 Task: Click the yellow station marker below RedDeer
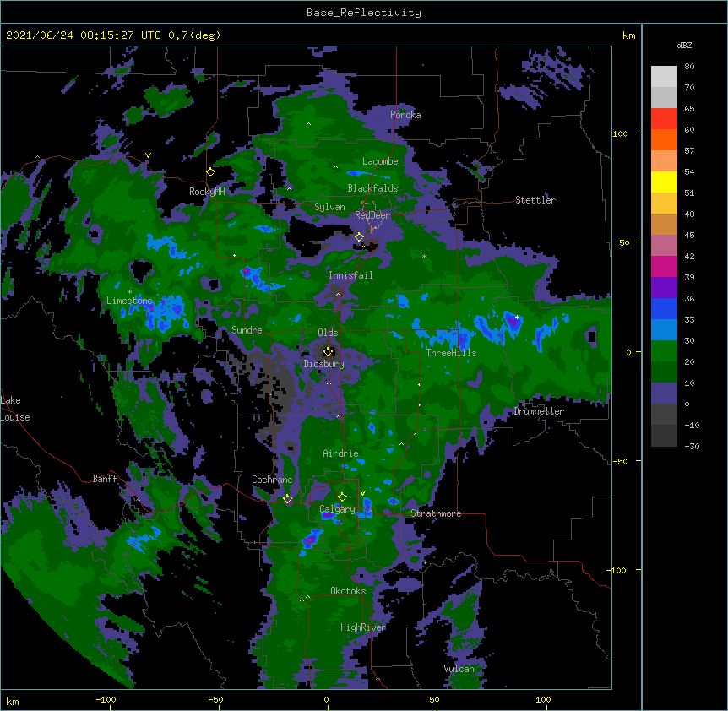360,237
